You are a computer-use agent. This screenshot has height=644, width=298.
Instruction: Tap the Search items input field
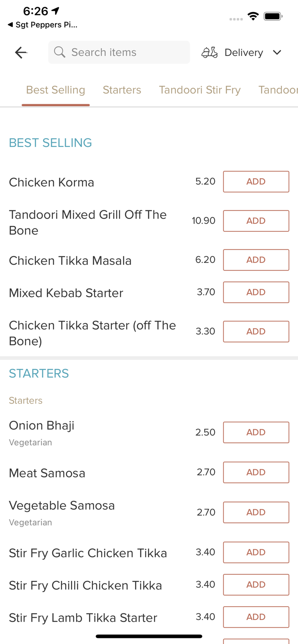coord(119,52)
